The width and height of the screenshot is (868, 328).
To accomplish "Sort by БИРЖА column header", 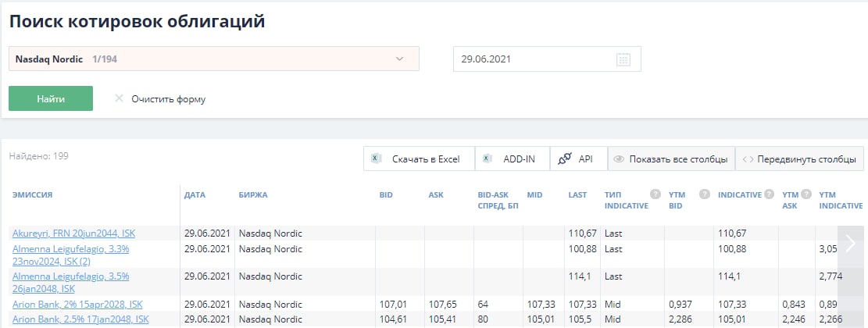I will 253,195.
